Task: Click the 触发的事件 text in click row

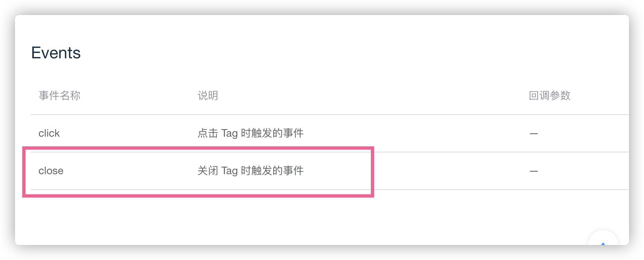Action: pos(278,133)
